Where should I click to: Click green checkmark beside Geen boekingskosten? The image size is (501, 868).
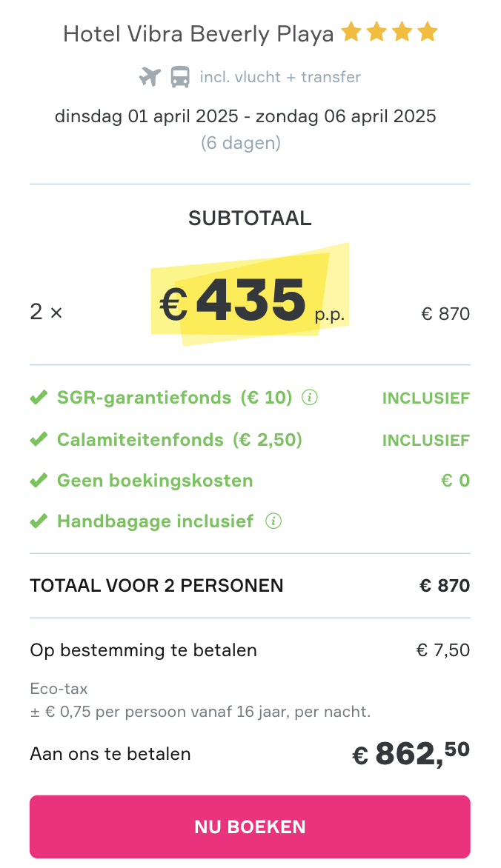(x=39, y=481)
